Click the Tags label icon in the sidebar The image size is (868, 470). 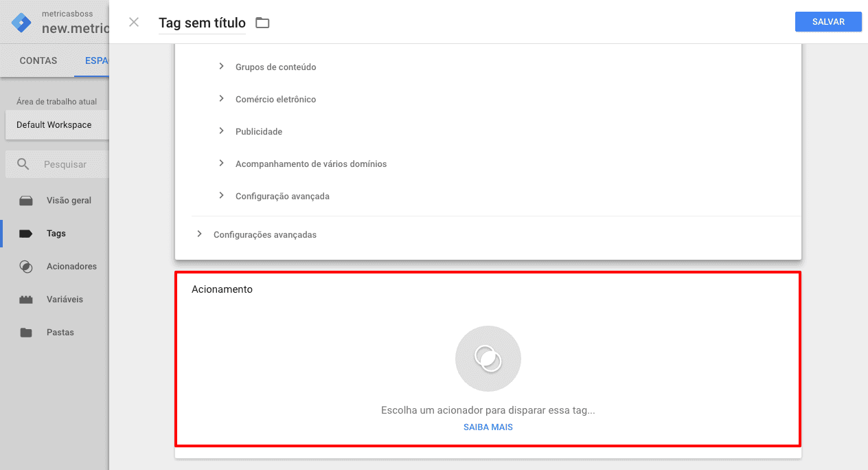coord(26,234)
